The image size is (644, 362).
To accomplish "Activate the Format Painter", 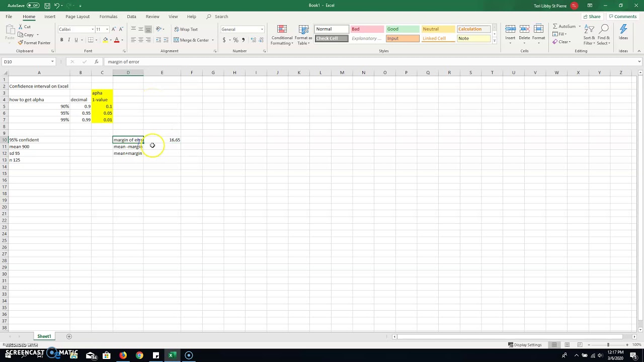I will click(34, 43).
